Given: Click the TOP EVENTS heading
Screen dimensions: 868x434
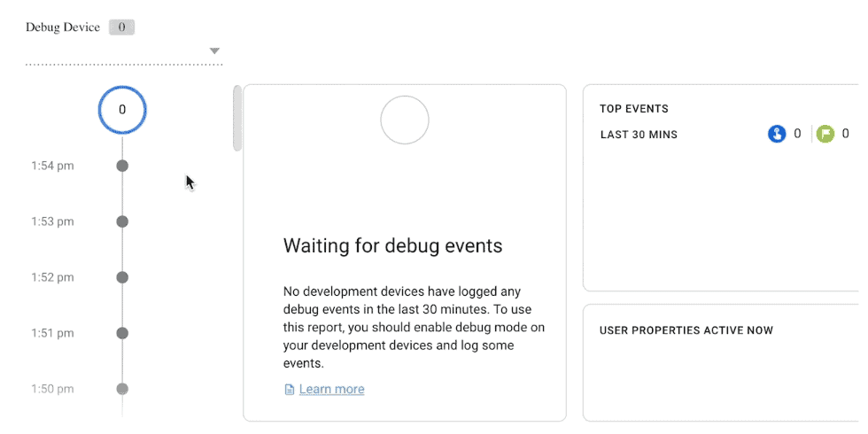Looking at the screenshot, I should [x=633, y=109].
